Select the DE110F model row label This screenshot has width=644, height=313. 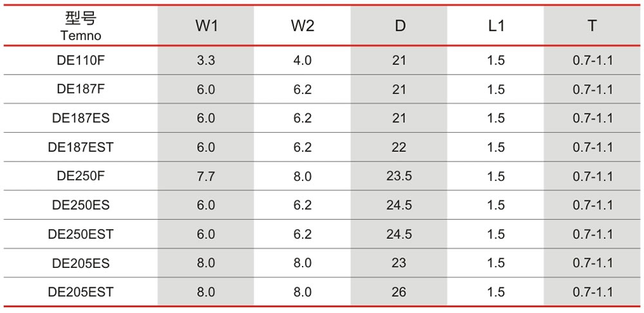coord(80,61)
